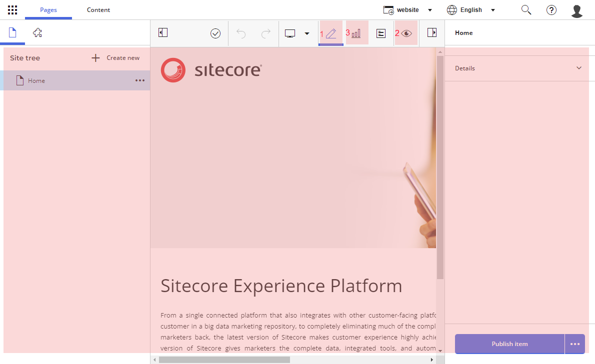Image resolution: width=595 pixels, height=364 pixels.
Task: Activate the pencil Edit mode
Action: 331,33
